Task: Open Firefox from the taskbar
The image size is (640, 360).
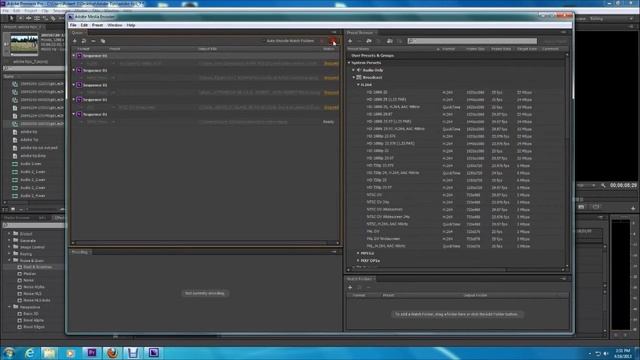Action: point(113,353)
